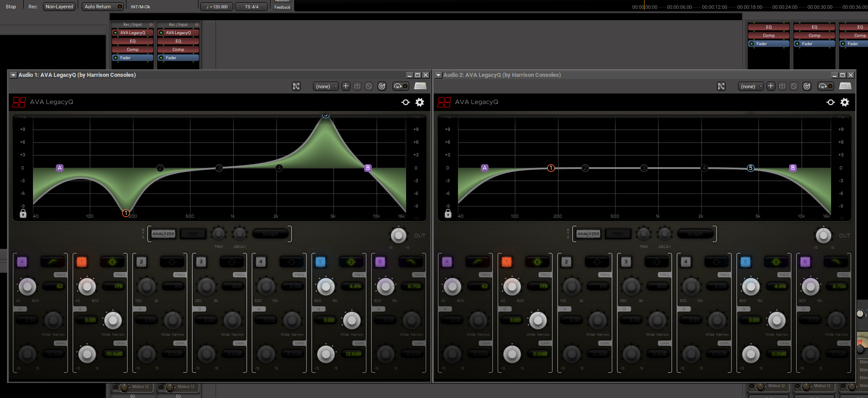Image resolution: width=868 pixels, height=398 pixels.
Task: Select Comp processor in first mixer strip
Action: pyautogui.click(x=133, y=50)
